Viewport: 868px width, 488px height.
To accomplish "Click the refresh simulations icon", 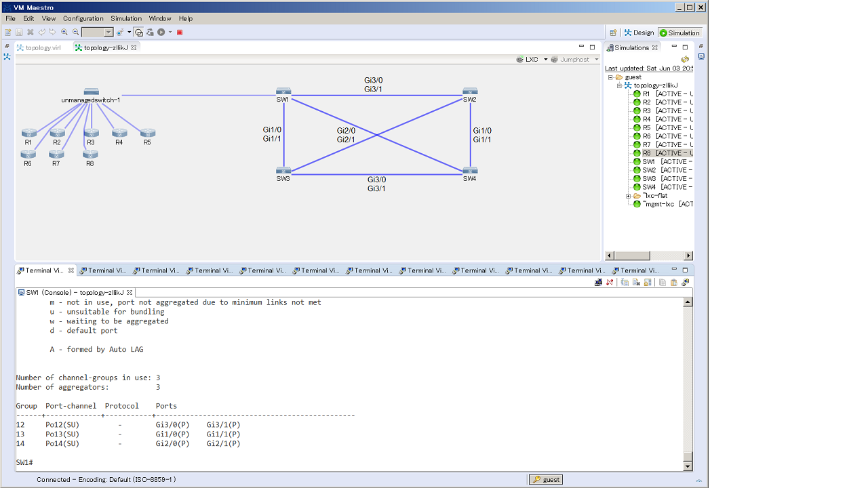I will coord(685,59).
